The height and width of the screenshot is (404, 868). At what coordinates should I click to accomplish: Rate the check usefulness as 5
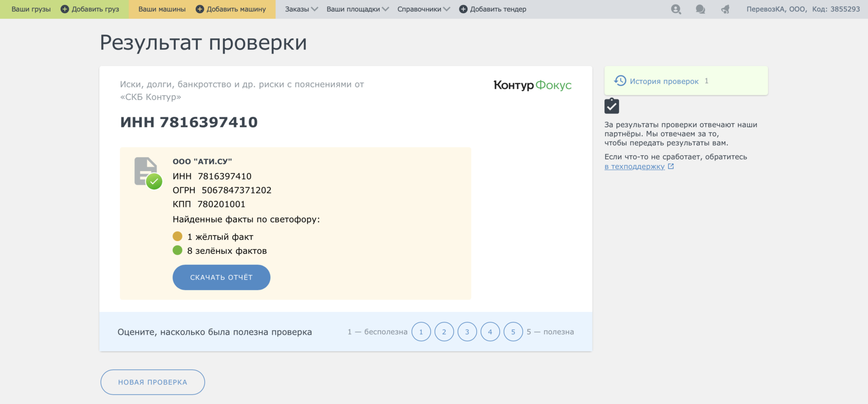click(x=513, y=332)
